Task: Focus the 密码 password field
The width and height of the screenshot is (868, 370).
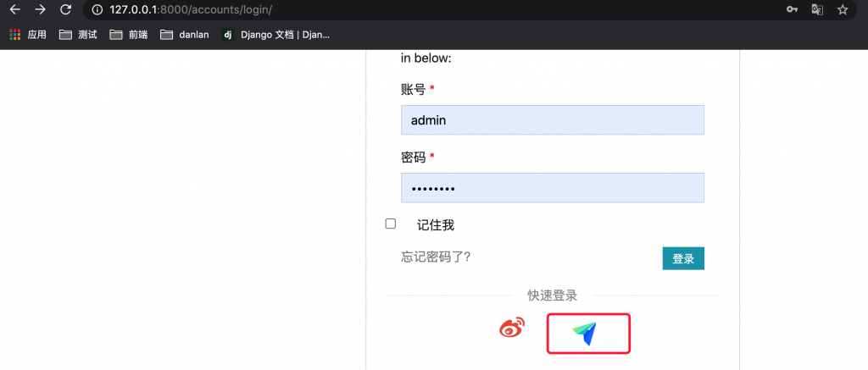Action: pyautogui.click(x=552, y=188)
